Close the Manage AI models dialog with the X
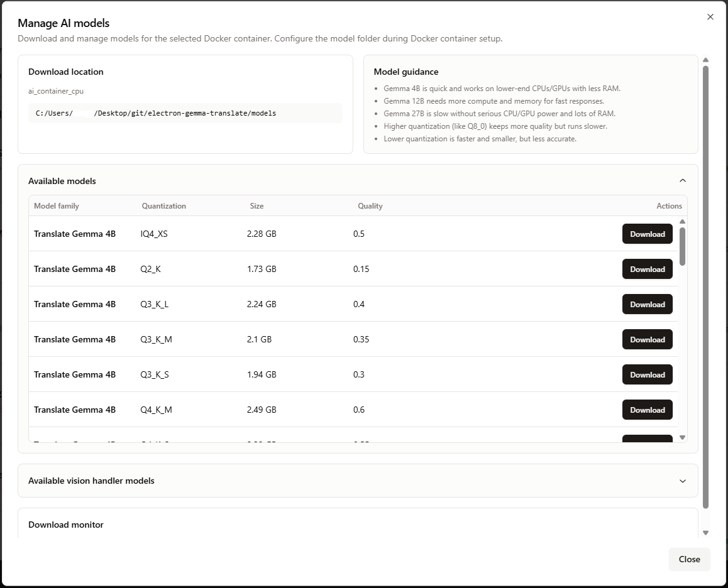Viewport: 728px width, 588px height. [710, 17]
